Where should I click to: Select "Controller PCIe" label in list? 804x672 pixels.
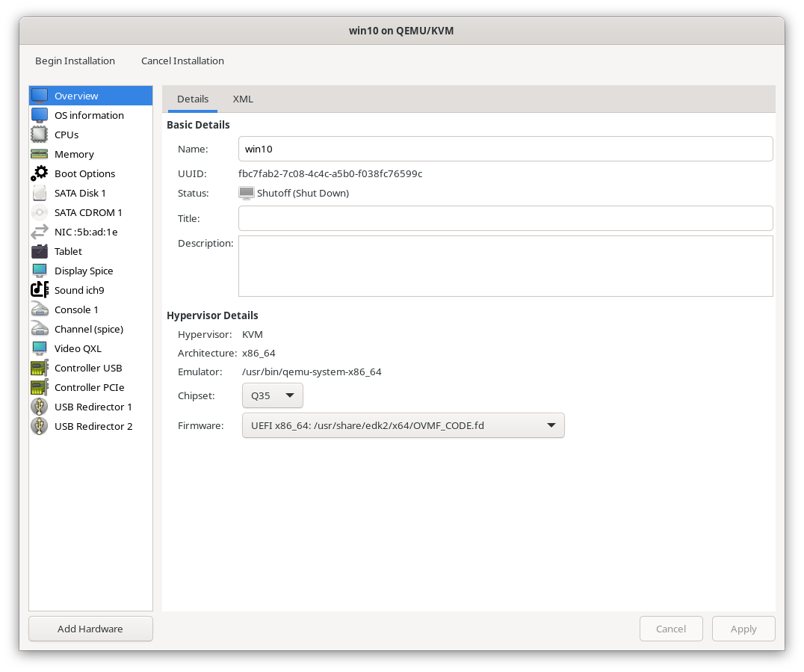[89, 388]
